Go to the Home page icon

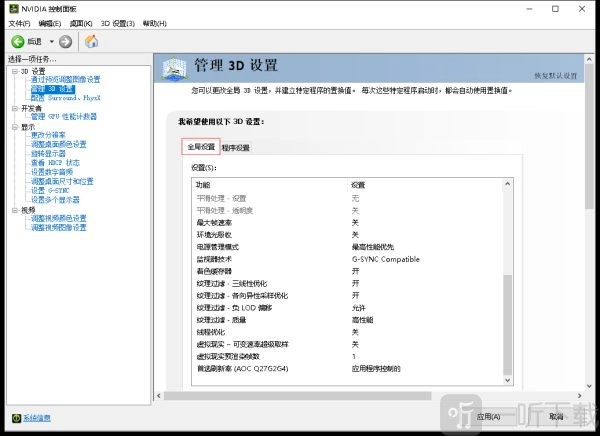coord(91,41)
